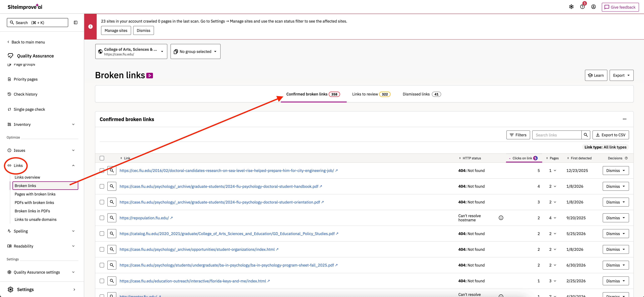Open the help icon with notification badge
The height and width of the screenshot is (297, 644).
pyautogui.click(x=582, y=7)
